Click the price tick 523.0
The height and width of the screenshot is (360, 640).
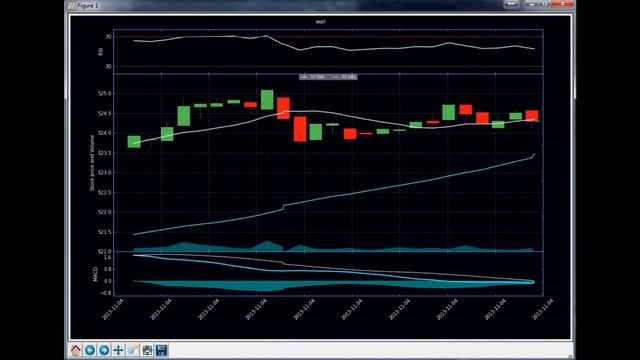(x=104, y=173)
